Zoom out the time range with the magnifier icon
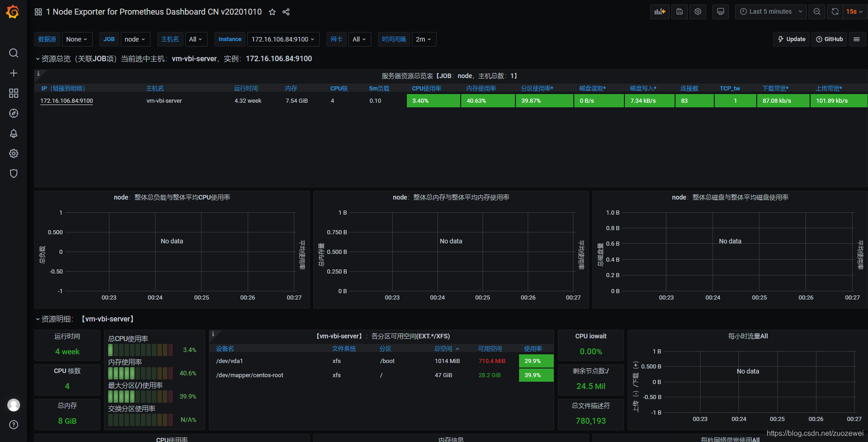This screenshot has width=868, height=442. [x=816, y=11]
